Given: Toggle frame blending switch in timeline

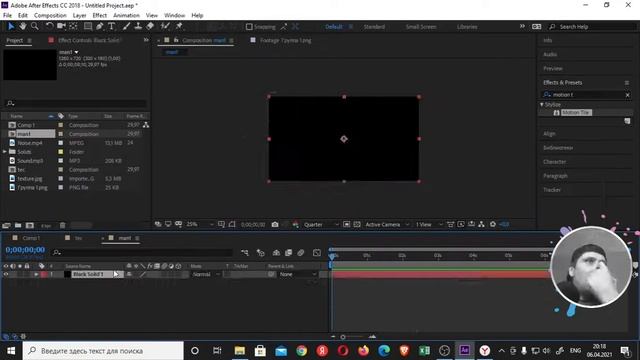Looking at the screenshot, I should (289, 253).
